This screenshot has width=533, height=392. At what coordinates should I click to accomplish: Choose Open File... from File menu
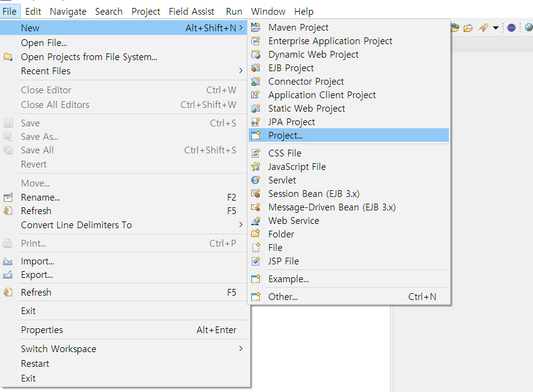click(124, 43)
